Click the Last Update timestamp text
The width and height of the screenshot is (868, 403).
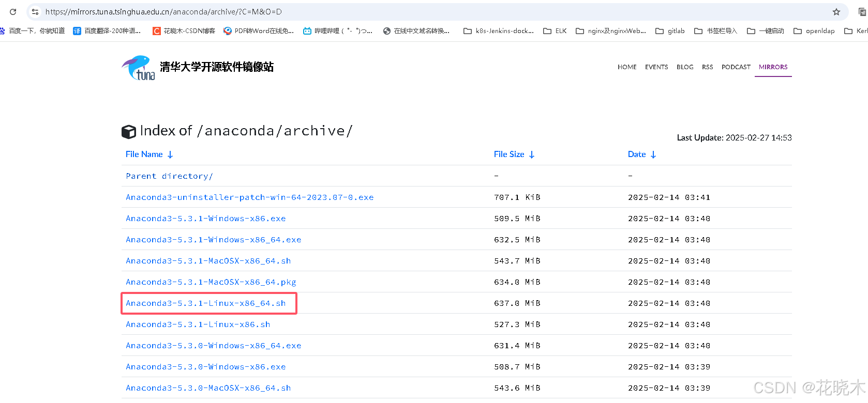(735, 137)
